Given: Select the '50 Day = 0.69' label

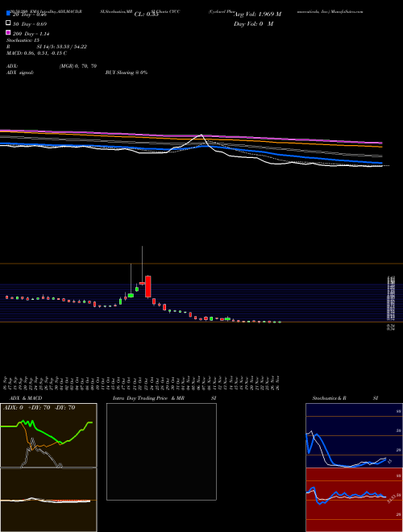Looking at the screenshot, I should [30, 24].
